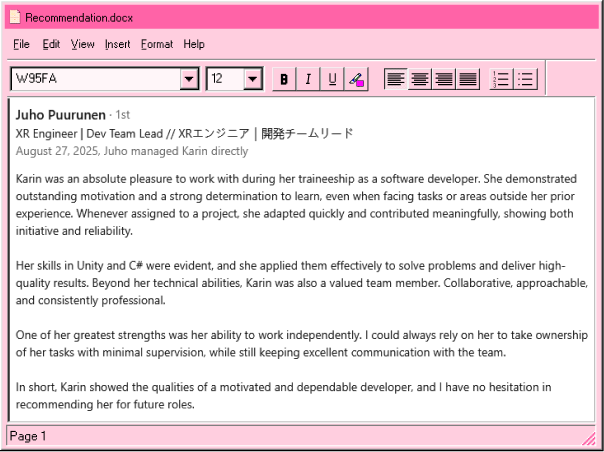The image size is (604, 452).
Task: Click the 'August 27, 2025' date line
Action: (132, 151)
